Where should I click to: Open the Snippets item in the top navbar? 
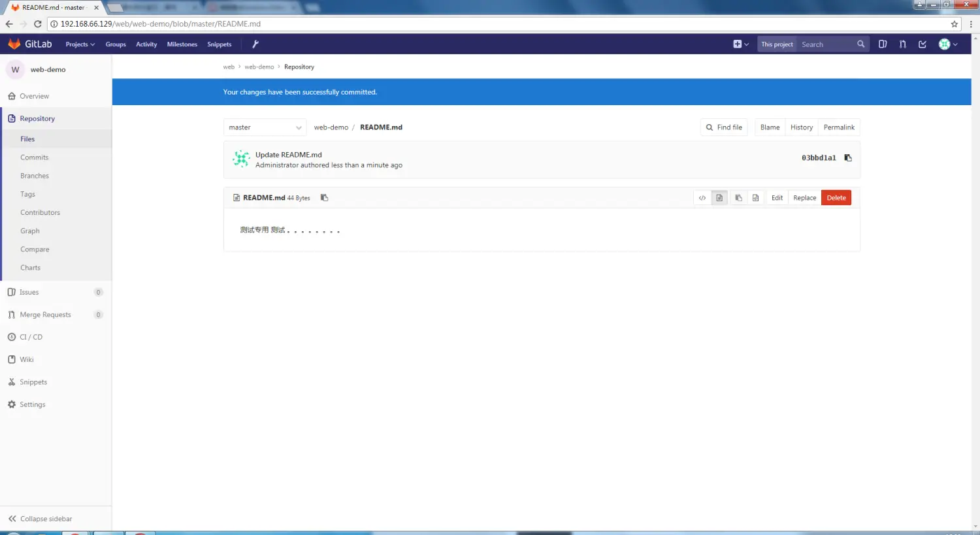pyautogui.click(x=220, y=44)
